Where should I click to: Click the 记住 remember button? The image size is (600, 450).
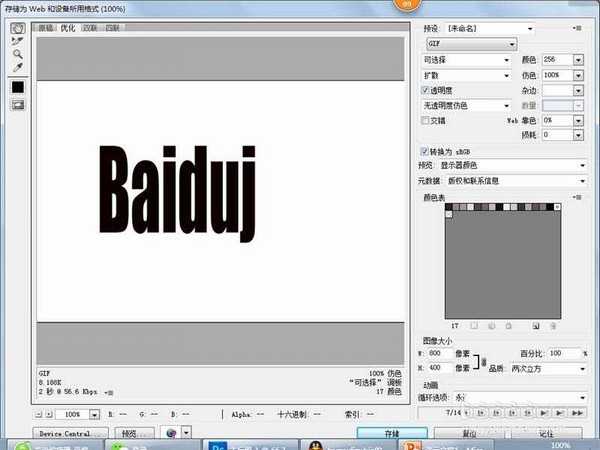(547, 434)
